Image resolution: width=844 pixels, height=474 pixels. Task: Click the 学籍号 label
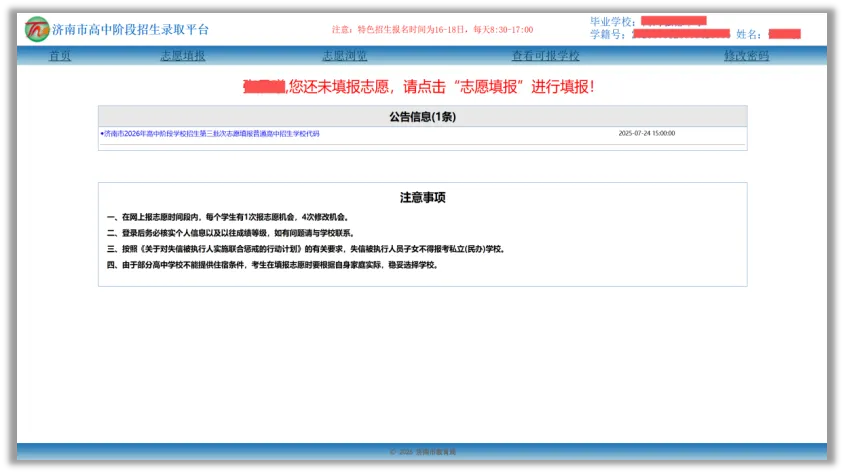click(607, 34)
